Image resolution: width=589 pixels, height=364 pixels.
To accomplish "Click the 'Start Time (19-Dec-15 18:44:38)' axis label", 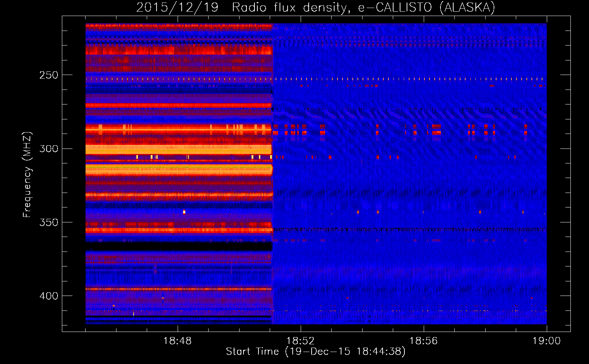I will 316,352.
